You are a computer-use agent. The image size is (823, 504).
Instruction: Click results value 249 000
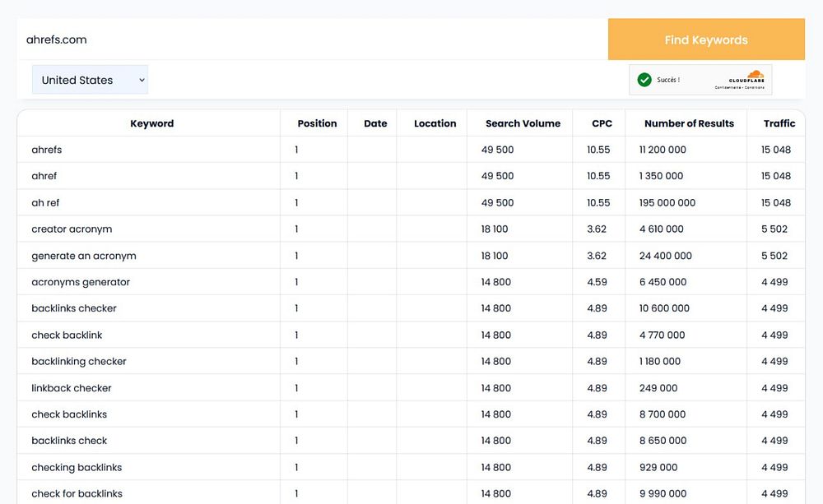coord(658,387)
